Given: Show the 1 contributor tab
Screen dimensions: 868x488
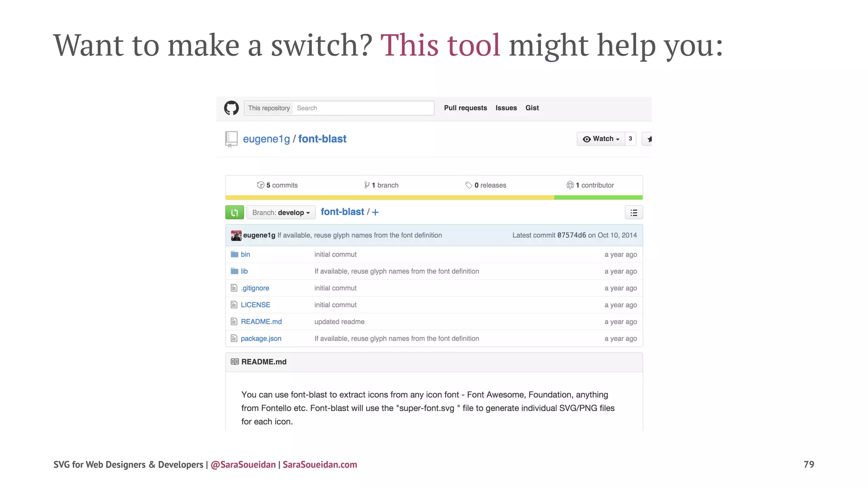Looking at the screenshot, I should (x=590, y=185).
